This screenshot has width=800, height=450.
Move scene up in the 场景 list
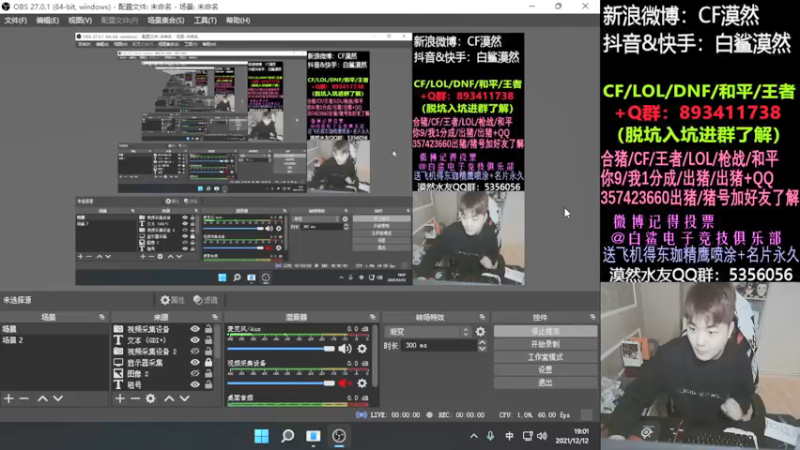[x=42, y=398]
